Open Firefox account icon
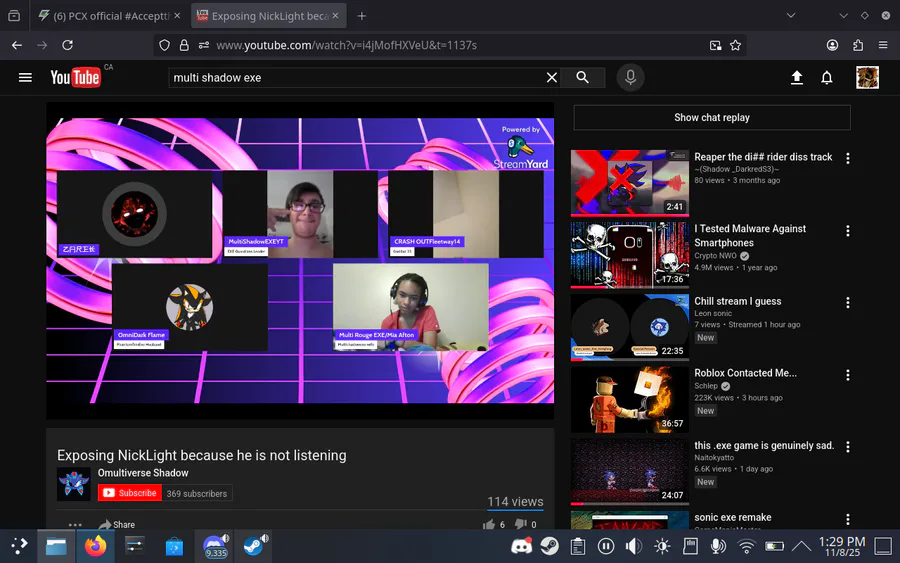 pyautogui.click(x=832, y=45)
